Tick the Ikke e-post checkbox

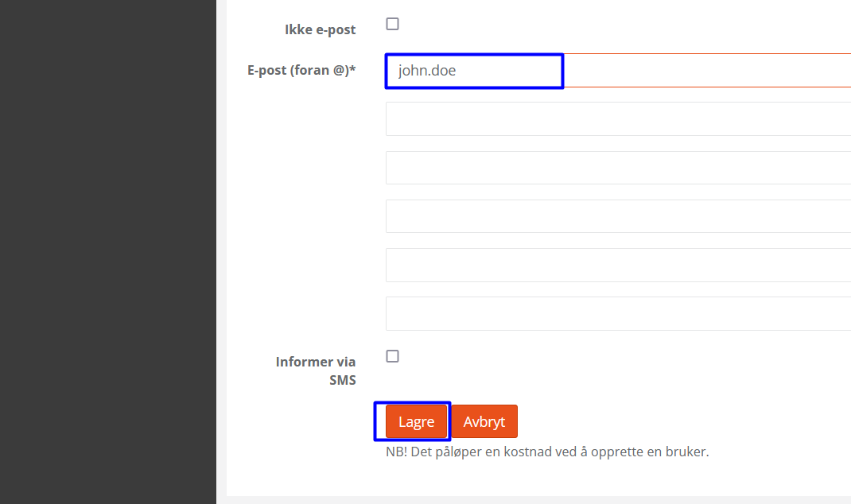(x=392, y=24)
